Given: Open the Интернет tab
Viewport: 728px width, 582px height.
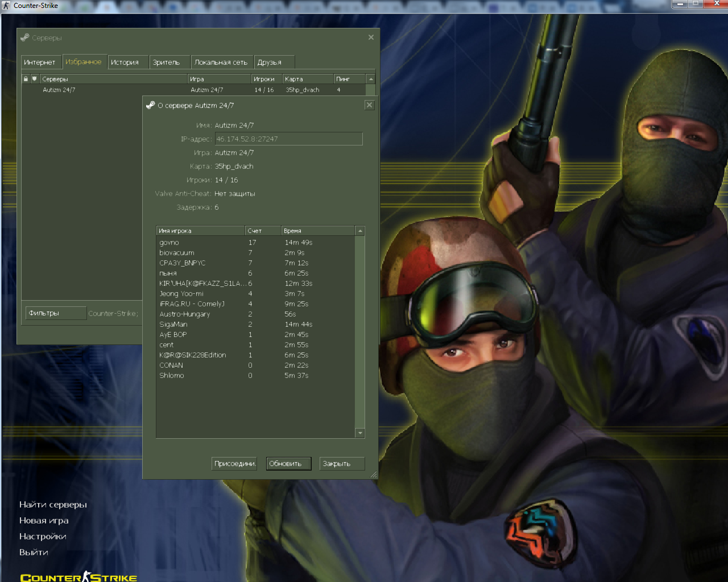Looking at the screenshot, I should pyautogui.click(x=40, y=62).
